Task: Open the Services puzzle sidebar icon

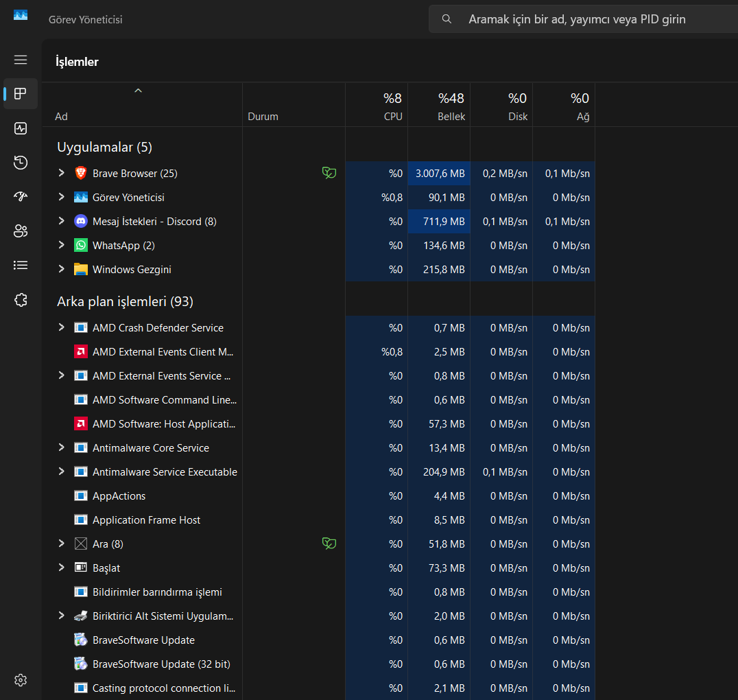Action: pyautogui.click(x=21, y=300)
